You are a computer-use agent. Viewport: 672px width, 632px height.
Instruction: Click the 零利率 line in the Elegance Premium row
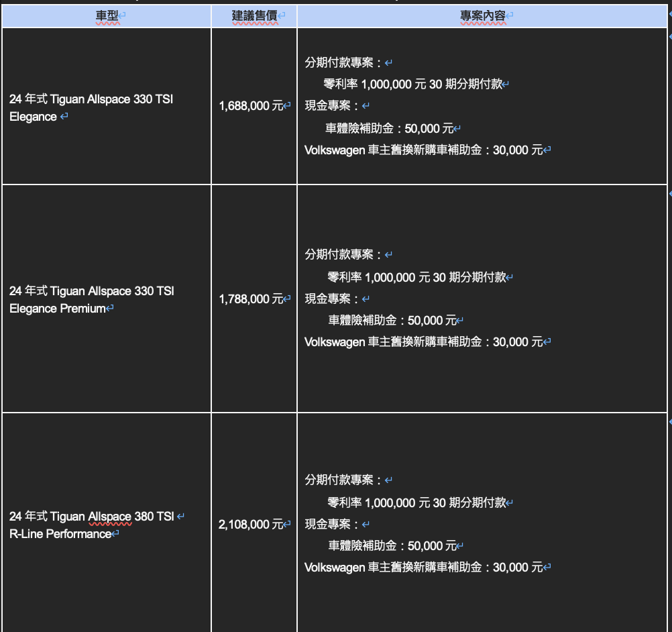coord(416,277)
